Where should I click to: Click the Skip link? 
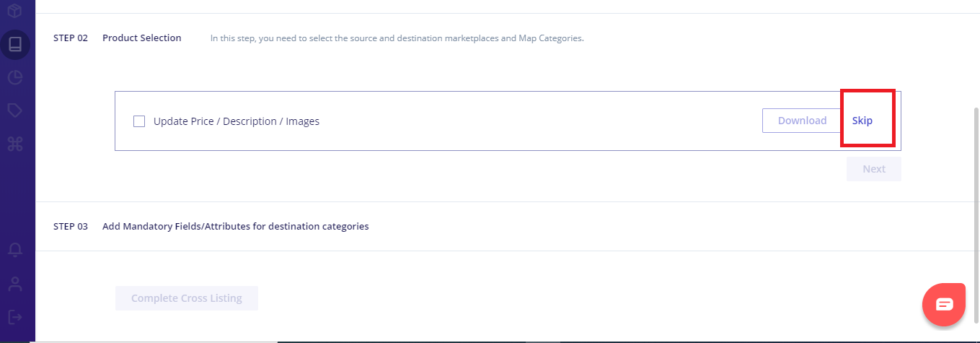(x=862, y=121)
